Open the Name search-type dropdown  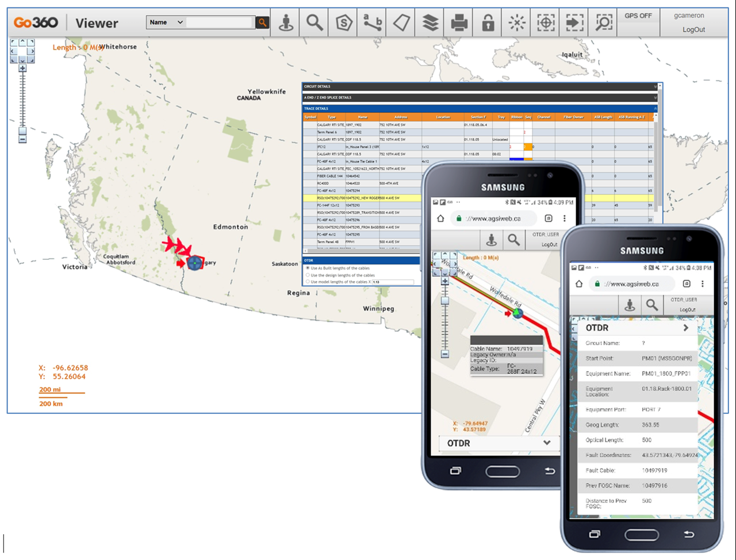(x=165, y=22)
